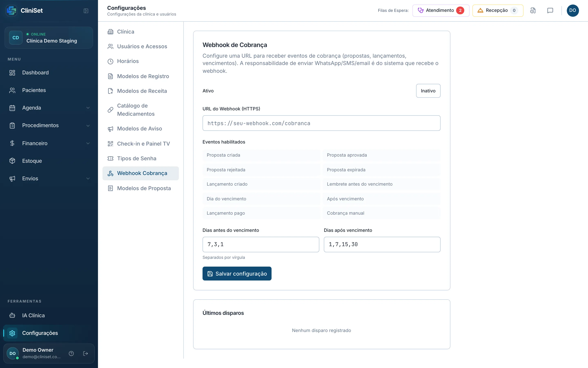Enable the Cobrança manual event
The image size is (588, 368).
[x=381, y=213]
